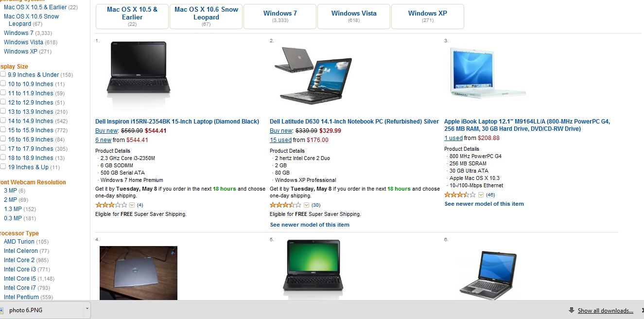Expand rating dropdown arrow beside (46) reviews
The image size is (644, 319).
pos(481,195)
